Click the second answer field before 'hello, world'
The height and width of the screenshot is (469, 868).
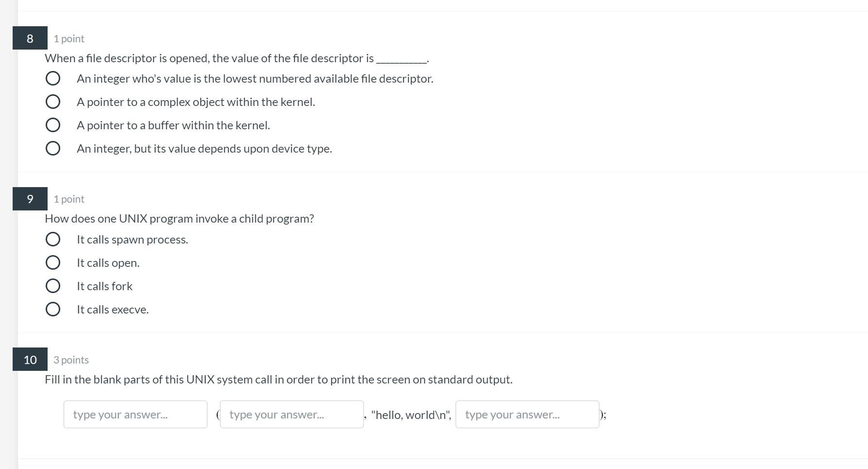(291, 414)
